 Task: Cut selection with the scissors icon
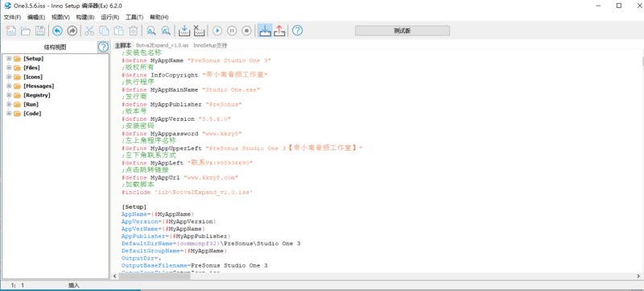point(89,31)
